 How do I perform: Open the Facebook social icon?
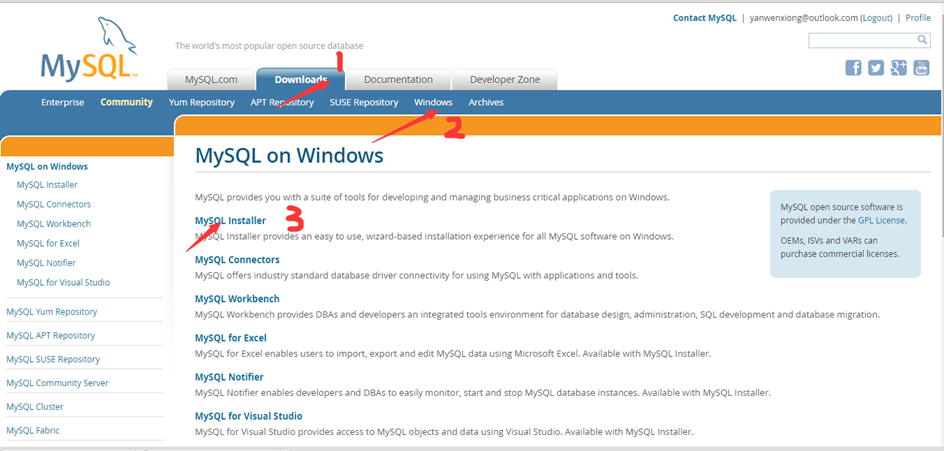pos(853,67)
